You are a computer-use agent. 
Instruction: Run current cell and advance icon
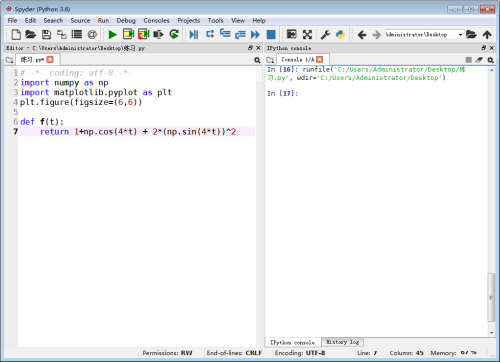click(x=144, y=34)
